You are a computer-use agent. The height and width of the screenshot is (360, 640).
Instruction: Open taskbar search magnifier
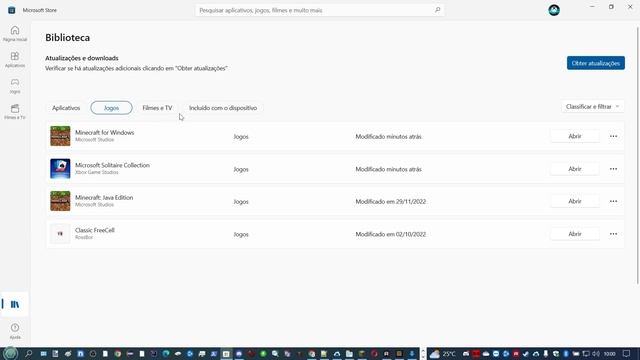pyautogui.click(x=29, y=353)
